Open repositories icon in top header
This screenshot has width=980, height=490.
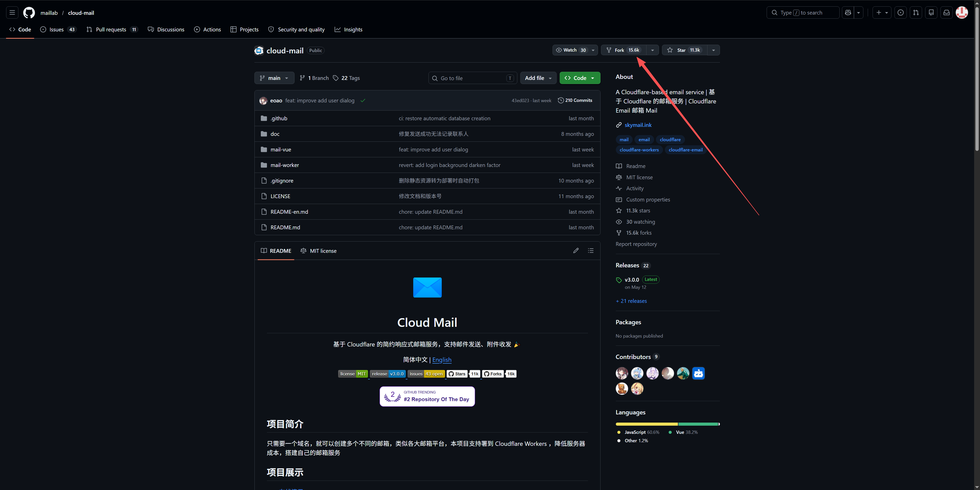931,13
